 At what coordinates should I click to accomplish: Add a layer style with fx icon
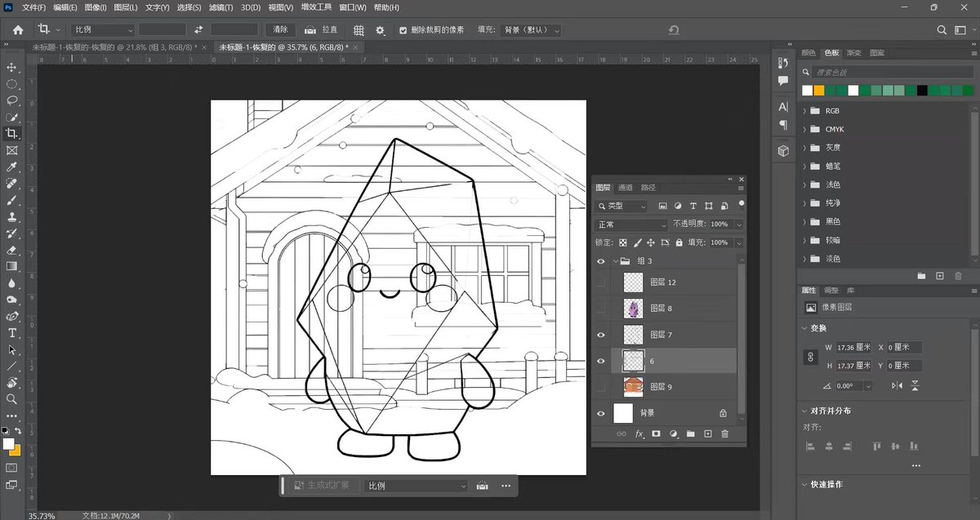(639, 434)
